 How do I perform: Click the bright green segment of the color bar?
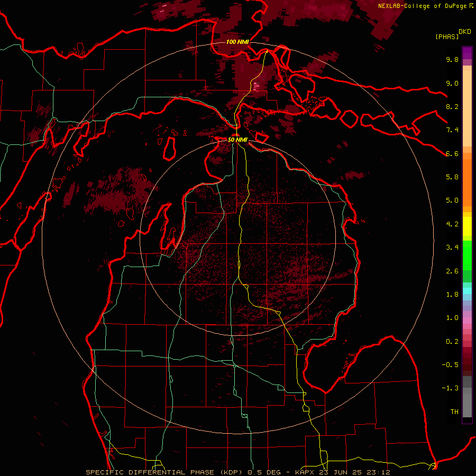tap(467, 255)
